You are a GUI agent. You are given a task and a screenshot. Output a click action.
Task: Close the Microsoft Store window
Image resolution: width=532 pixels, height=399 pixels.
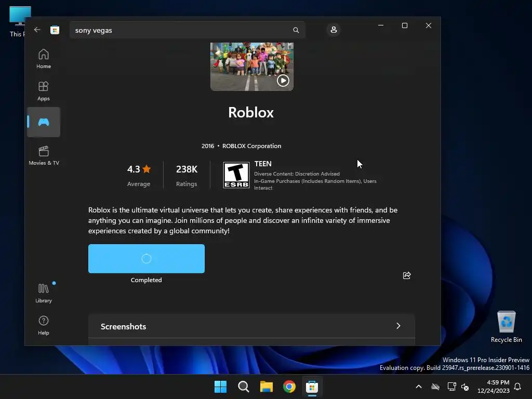[x=429, y=25]
